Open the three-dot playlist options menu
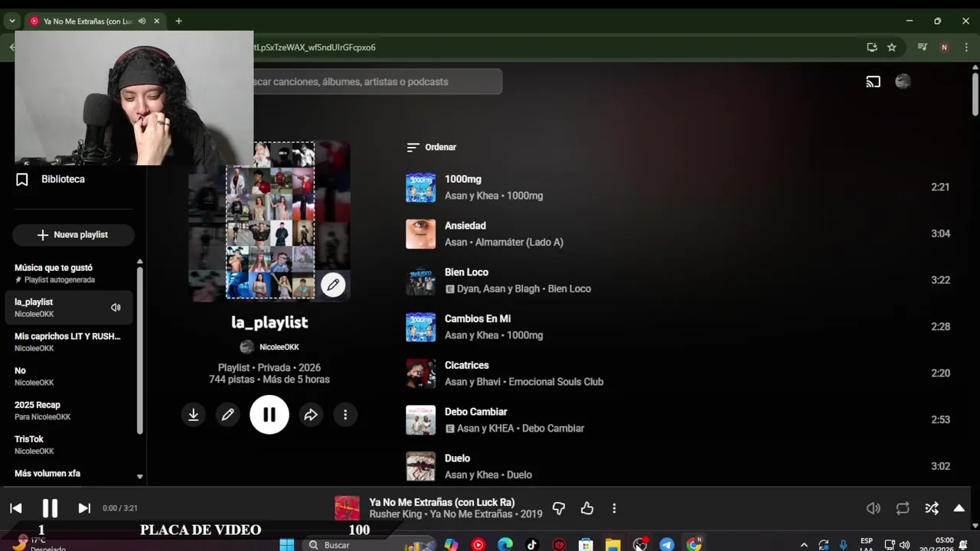980x551 pixels. click(345, 415)
